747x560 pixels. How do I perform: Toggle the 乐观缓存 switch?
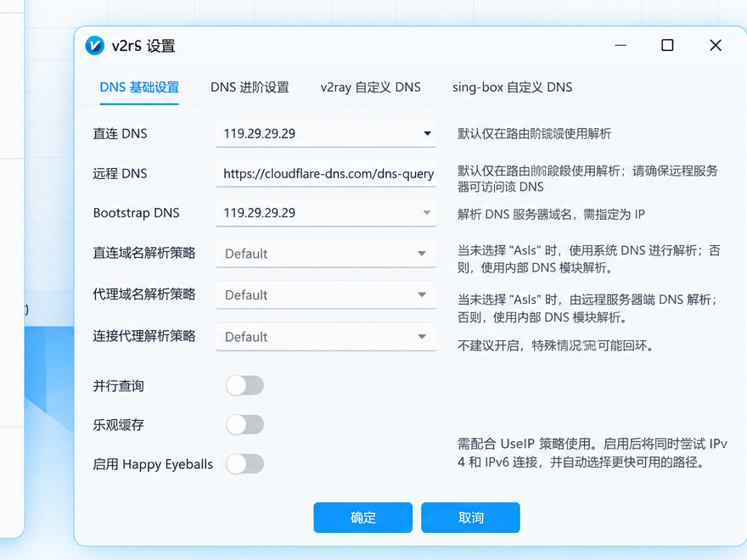[x=244, y=424]
